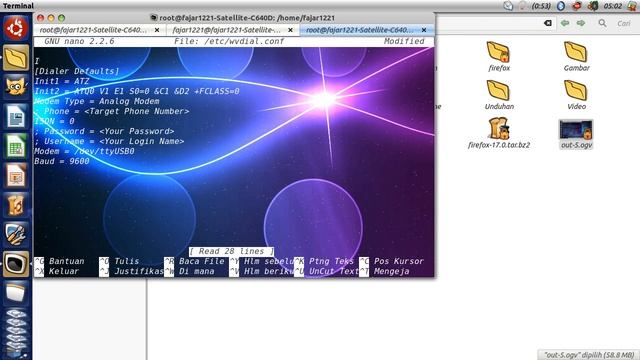
Task: Click the red network indicator icon
Action: click(577, 6)
